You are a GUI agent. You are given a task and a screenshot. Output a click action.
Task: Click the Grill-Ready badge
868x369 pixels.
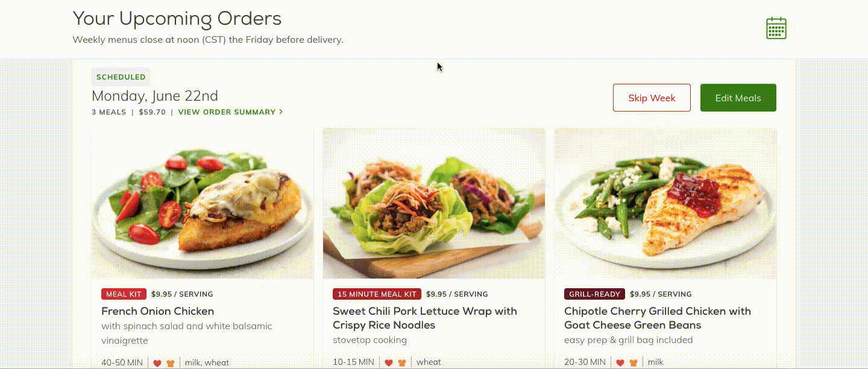pos(594,294)
